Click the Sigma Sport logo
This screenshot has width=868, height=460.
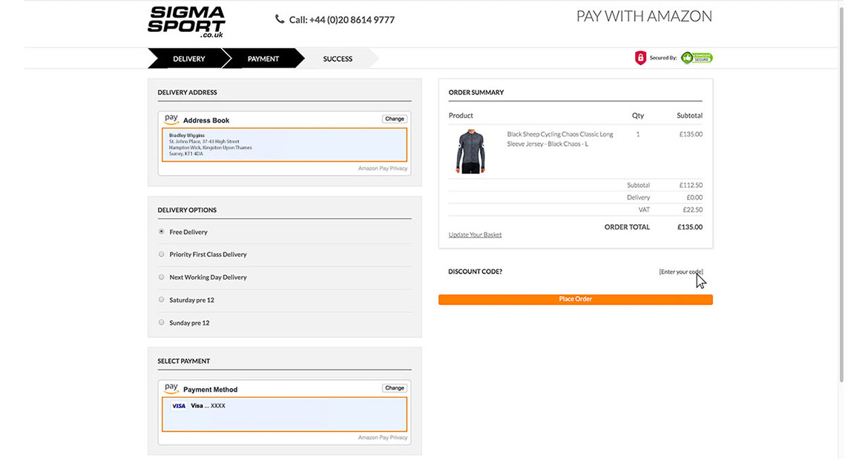(x=186, y=22)
